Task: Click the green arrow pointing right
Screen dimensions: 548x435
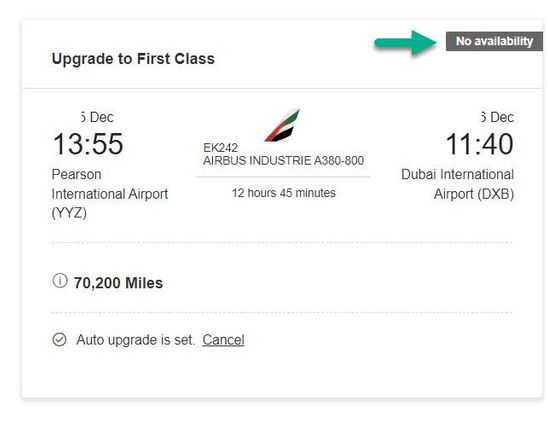Action: 405,43
